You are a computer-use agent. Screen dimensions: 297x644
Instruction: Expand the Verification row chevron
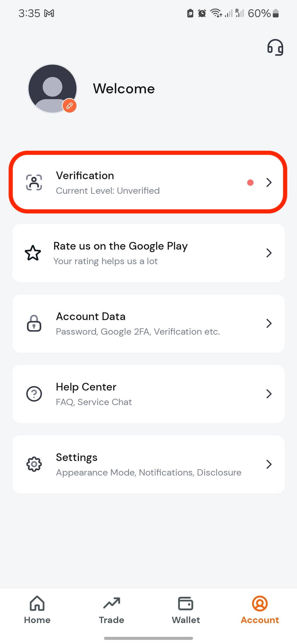[x=269, y=182]
